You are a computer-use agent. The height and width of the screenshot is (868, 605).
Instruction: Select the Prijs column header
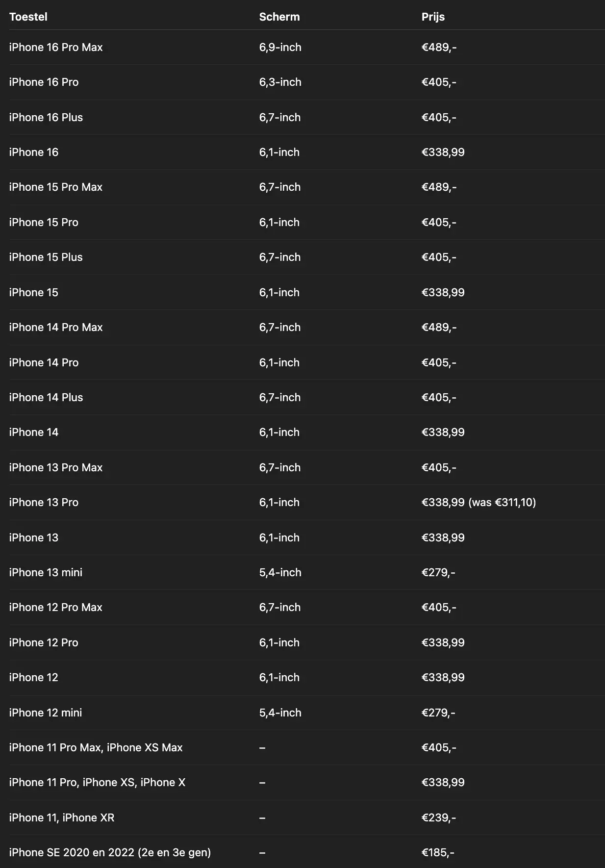pyautogui.click(x=433, y=17)
